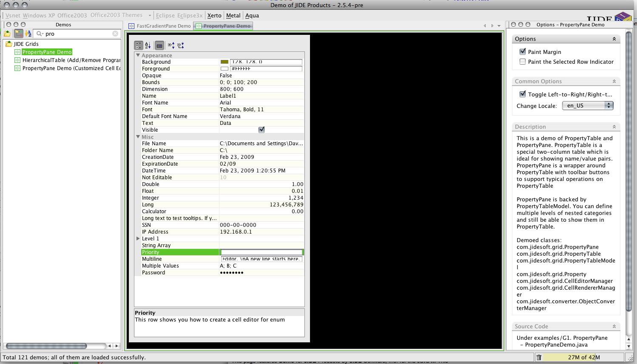Expand the Level 1 property row
Viewport: 637px width, 364px height.
coord(138,238)
